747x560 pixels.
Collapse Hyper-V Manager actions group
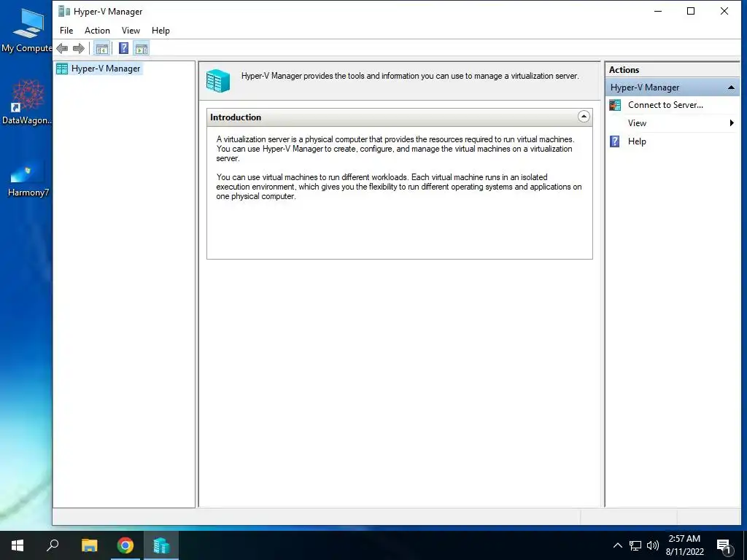(731, 87)
